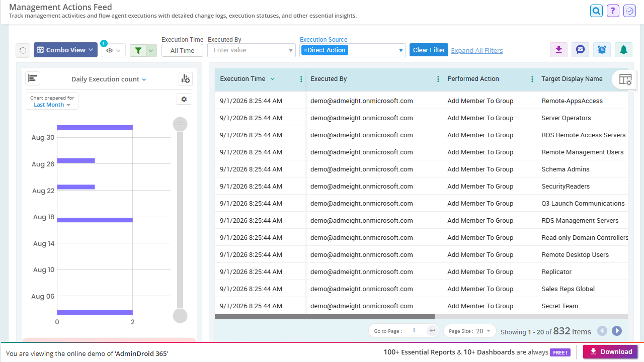Screen dimensions: 644x362
Task: Click the purple export download icon
Action: tap(558, 49)
